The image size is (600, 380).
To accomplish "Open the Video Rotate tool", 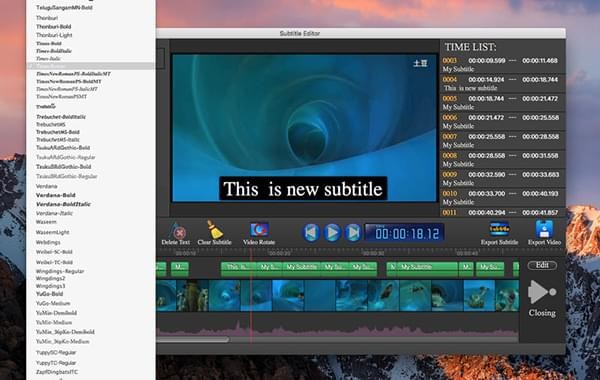I will pyautogui.click(x=259, y=230).
